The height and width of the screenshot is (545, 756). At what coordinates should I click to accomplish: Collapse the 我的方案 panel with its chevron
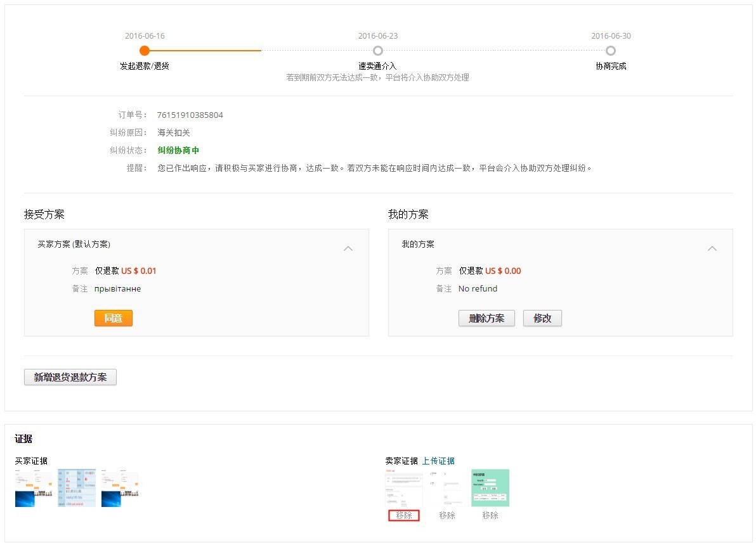[x=712, y=248]
